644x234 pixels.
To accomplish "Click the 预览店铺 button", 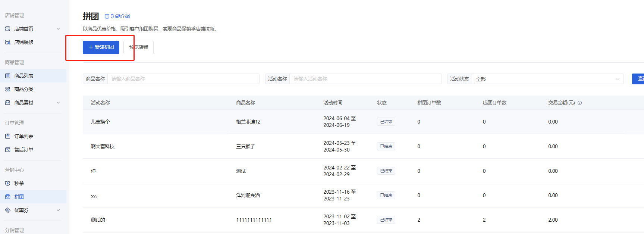I will (138, 47).
